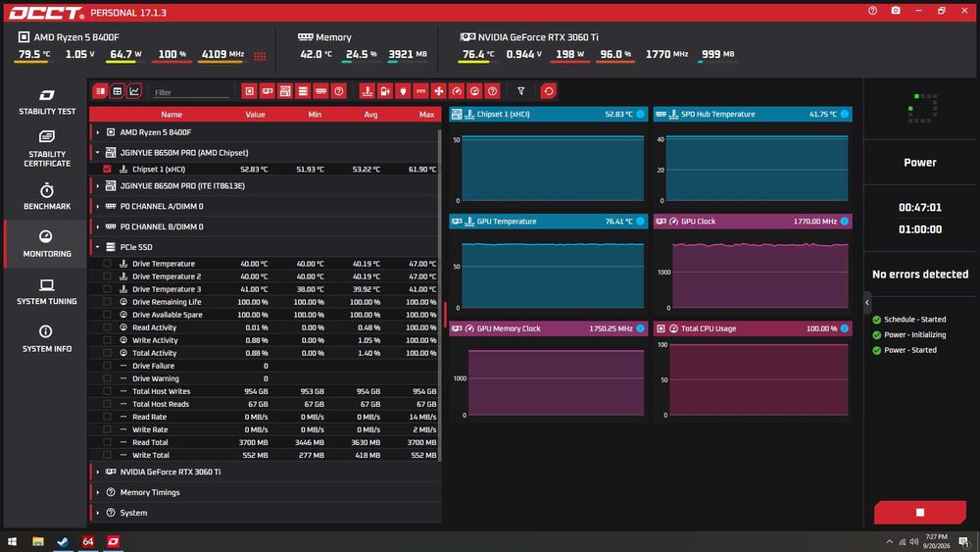
Task: Open the Benchmark section
Action: (47, 197)
